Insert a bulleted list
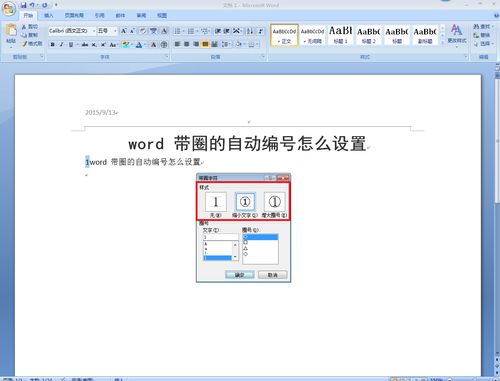Screen dimensions: 500x381 pyautogui.click(x=177, y=31)
